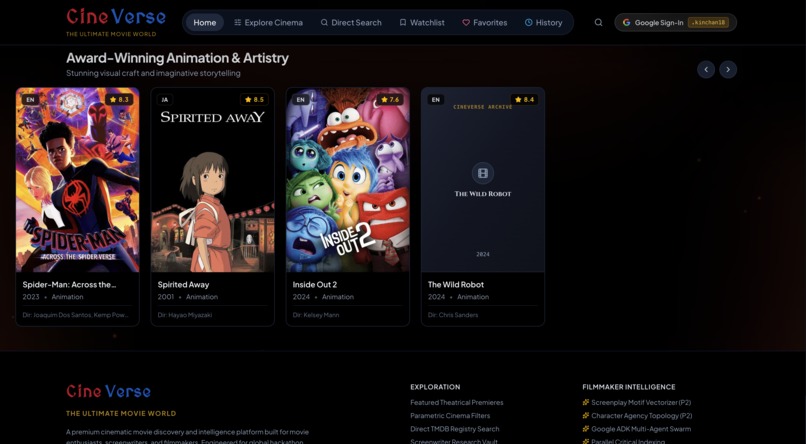806x444 pixels.
Task: Click EN language badge on Spider-Man card
Action: tap(30, 100)
